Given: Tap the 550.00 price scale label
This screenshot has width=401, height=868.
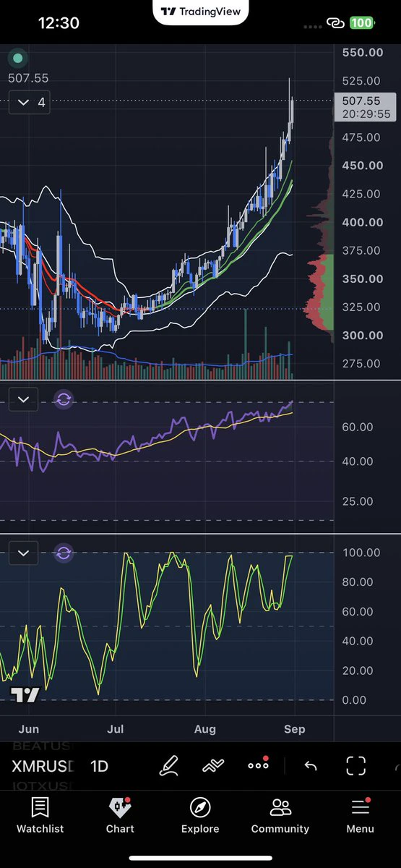Looking at the screenshot, I should (363, 52).
